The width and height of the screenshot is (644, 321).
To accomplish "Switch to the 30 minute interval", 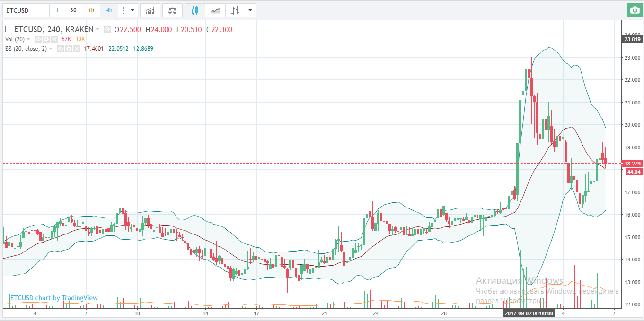I will click(73, 10).
